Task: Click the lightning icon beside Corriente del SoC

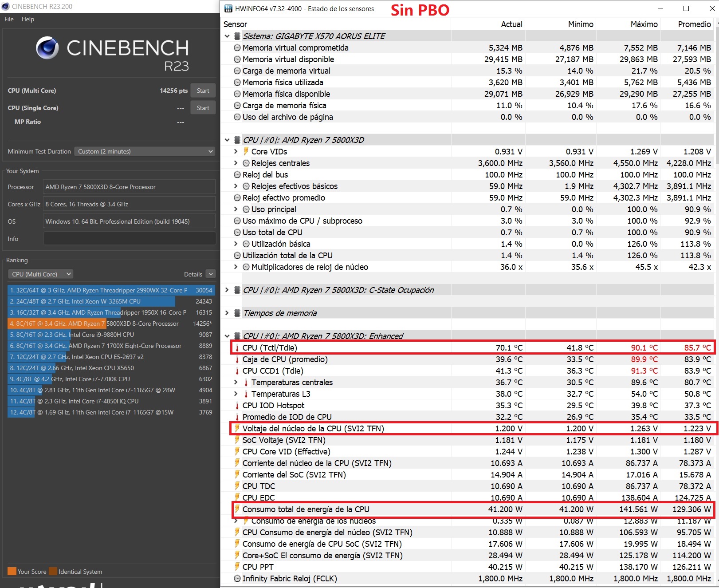Action: [x=237, y=474]
